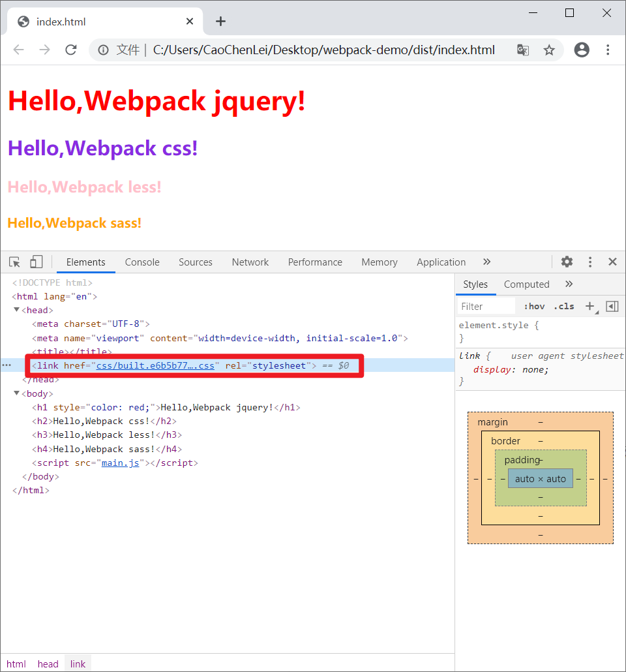Viewport: 626px width, 672px height.
Task: Toggle :hov element state panel
Action: 534,307
